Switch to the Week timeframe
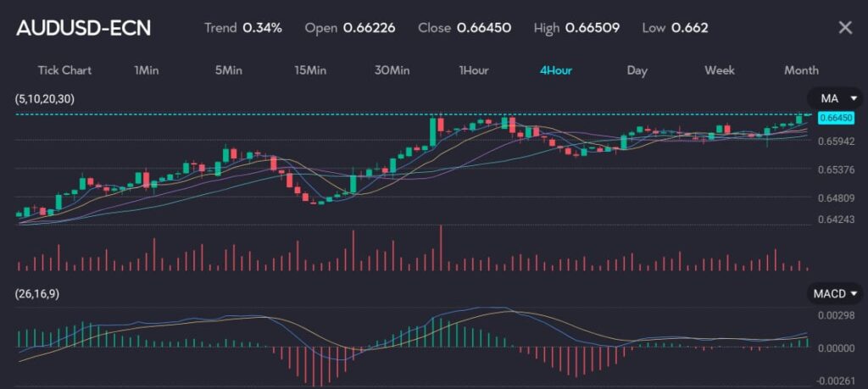Screen dimensions: 868x389 pos(720,70)
